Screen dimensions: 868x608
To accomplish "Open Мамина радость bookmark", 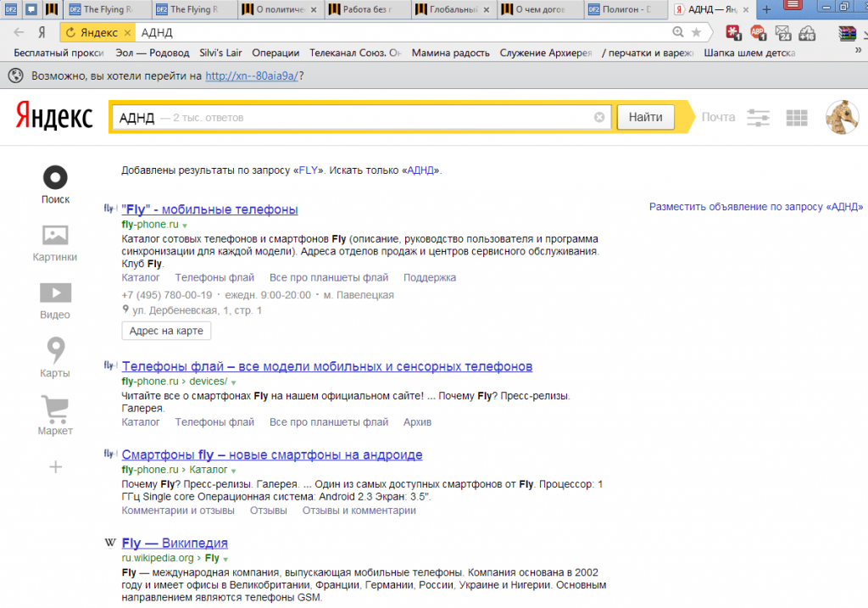I will click(x=451, y=53).
